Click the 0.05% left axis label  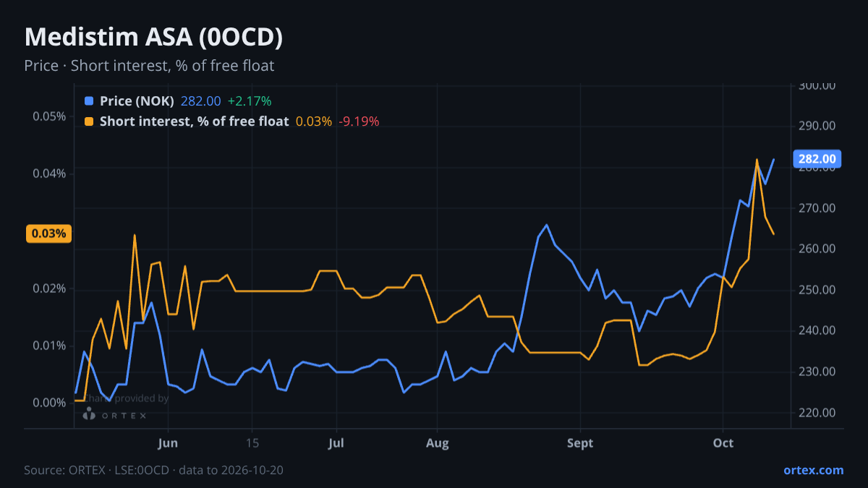pyautogui.click(x=49, y=116)
